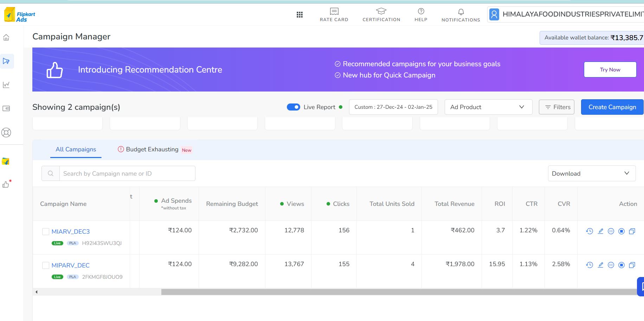The height and width of the screenshot is (321, 644).
Task: Expand the Download dropdown
Action: (592, 174)
